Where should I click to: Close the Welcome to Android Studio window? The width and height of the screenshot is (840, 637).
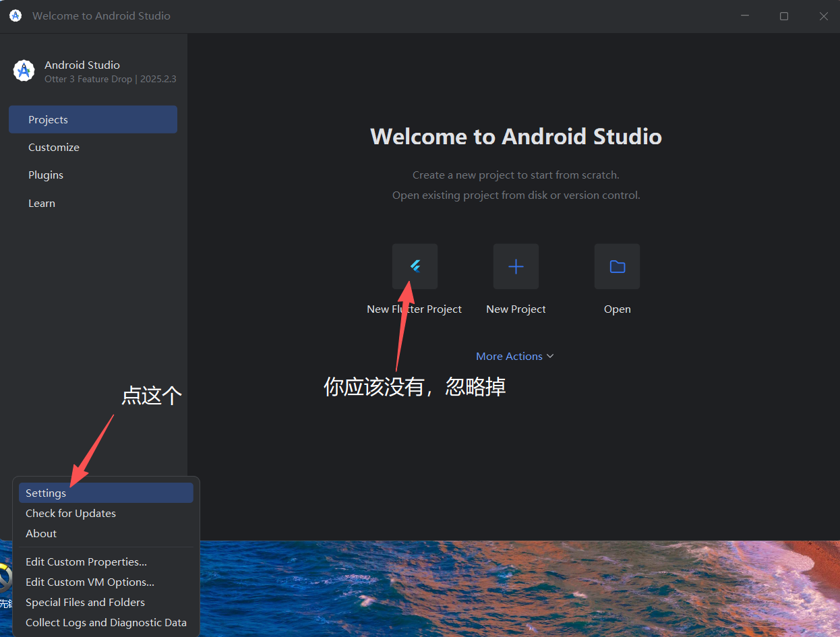coord(823,16)
